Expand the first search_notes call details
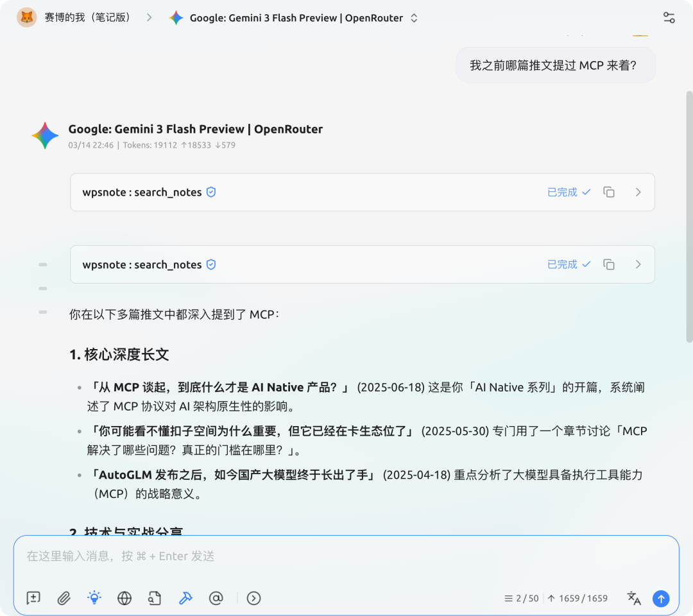This screenshot has height=616, width=693. (x=638, y=192)
